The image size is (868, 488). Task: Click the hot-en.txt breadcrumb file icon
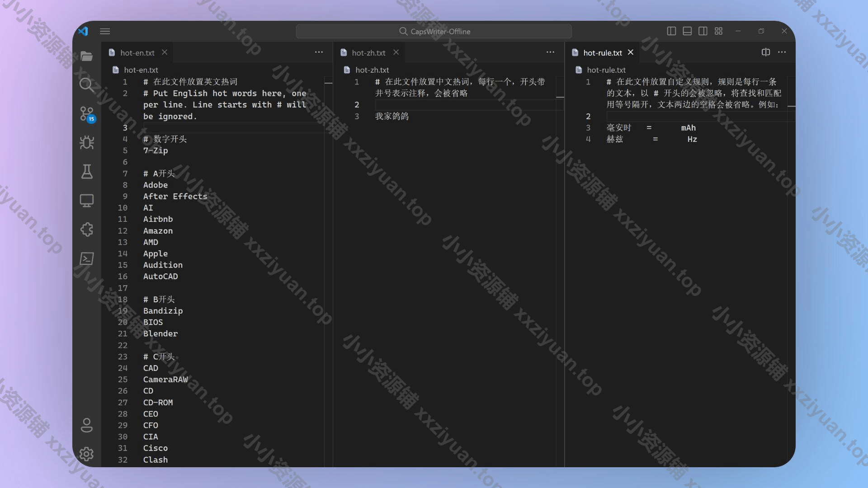coord(116,70)
